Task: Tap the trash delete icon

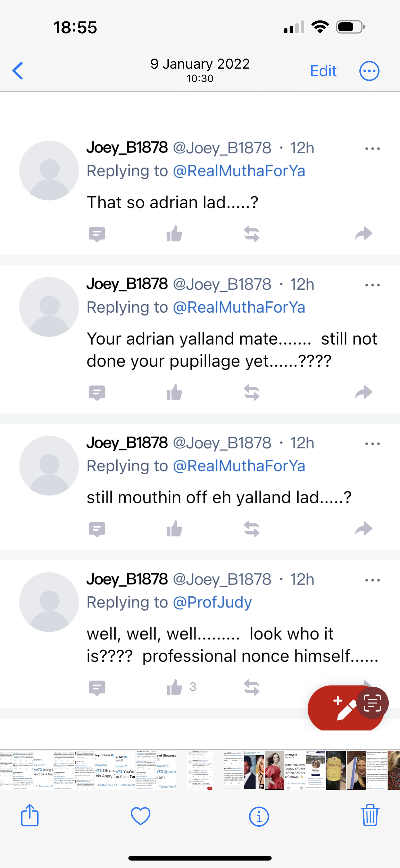Action: [x=370, y=816]
